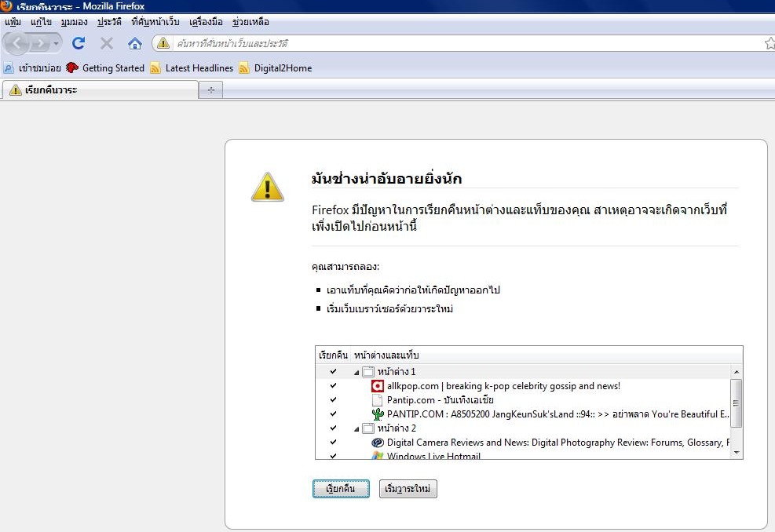Click the Windows Live Hotmail favicon
The width and height of the screenshot is (775, 532).
[378, 455]
